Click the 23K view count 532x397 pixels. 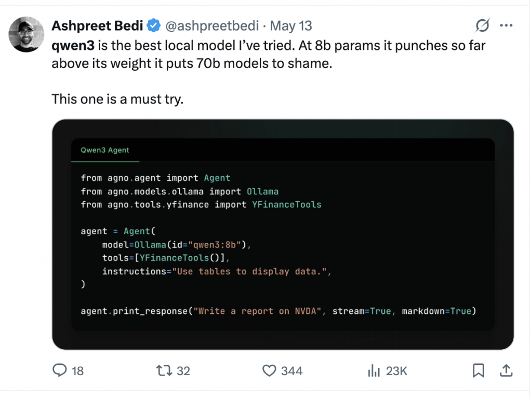click(396, 370)
